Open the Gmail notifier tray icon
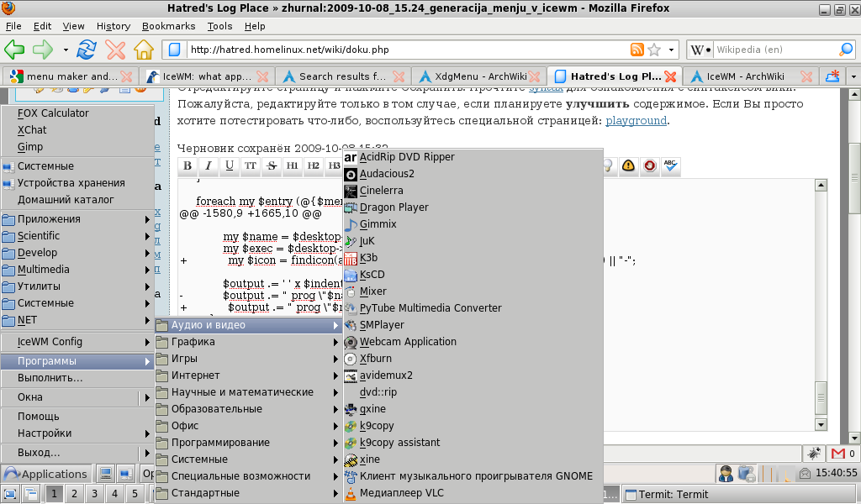This screenshot has height=504, width=861. tap(838, 454)
